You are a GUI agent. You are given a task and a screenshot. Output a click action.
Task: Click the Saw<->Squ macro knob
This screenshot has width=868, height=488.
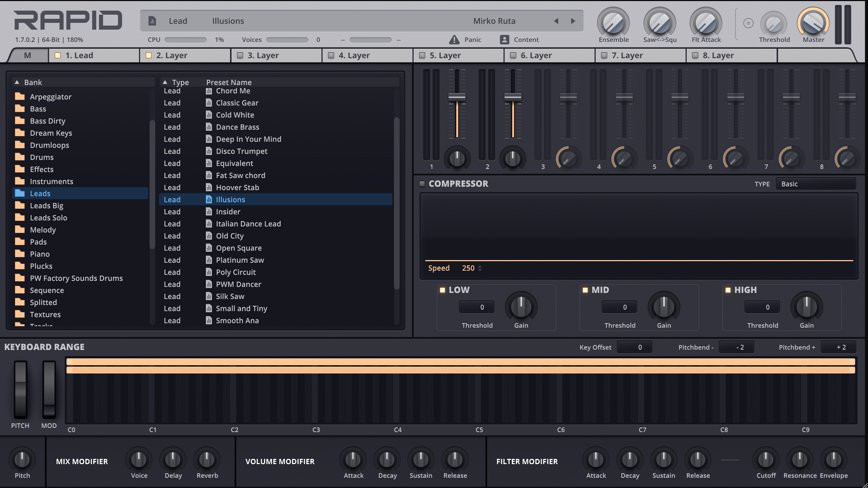(660, 22)
